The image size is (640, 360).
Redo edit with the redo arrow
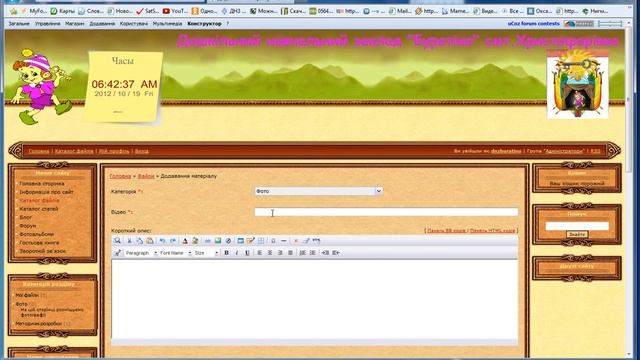[x=173, y=241]
